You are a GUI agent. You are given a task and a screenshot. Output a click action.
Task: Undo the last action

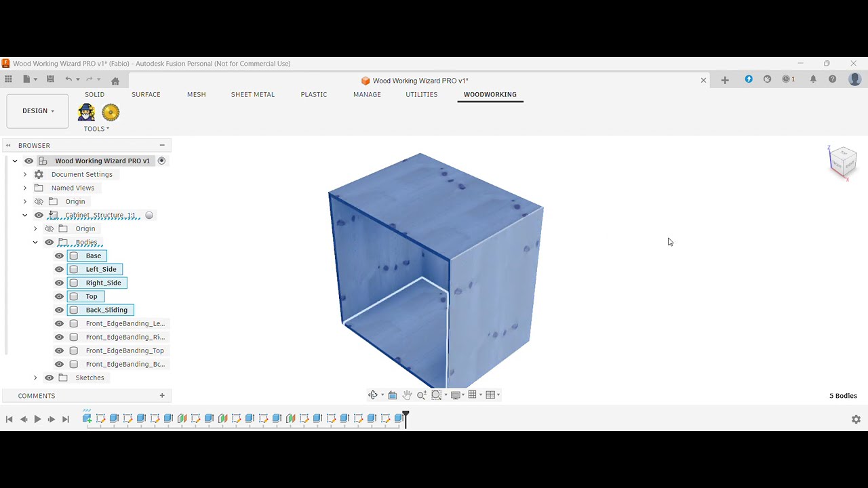point(68,79)
